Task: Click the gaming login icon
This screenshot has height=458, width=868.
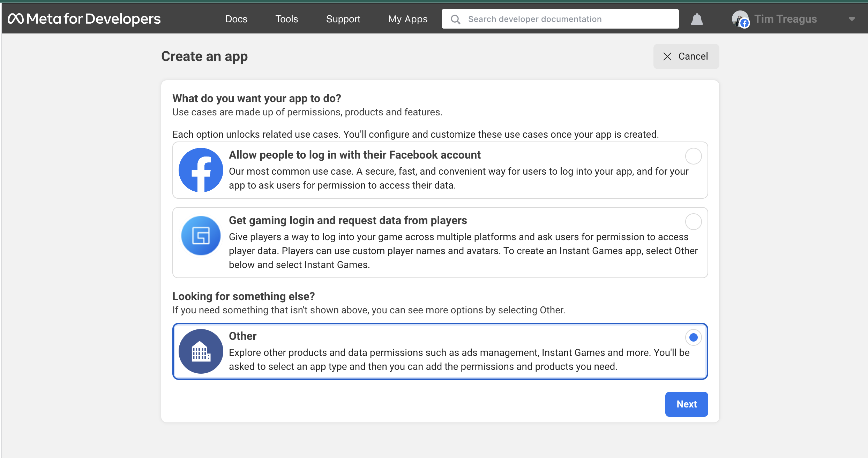Action: click(201, 236)
